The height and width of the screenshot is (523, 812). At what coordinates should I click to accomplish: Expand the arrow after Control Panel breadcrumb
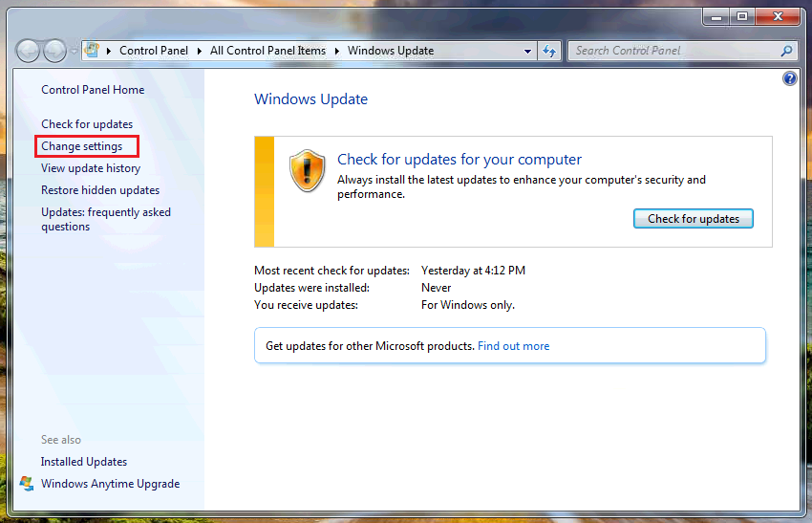click(x=200, y=51)
